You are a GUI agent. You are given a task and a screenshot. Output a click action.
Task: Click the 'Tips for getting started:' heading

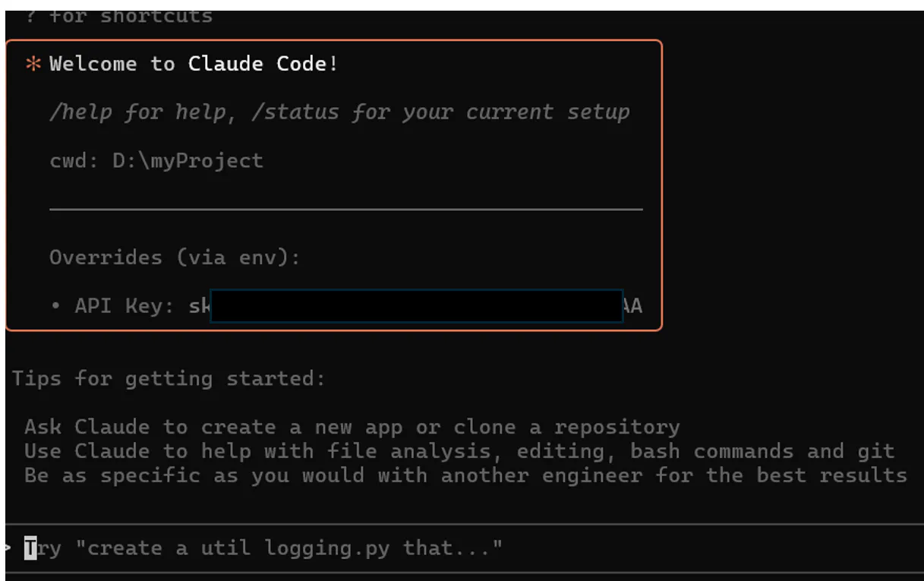pyautogui.click(x=169, y=378)
